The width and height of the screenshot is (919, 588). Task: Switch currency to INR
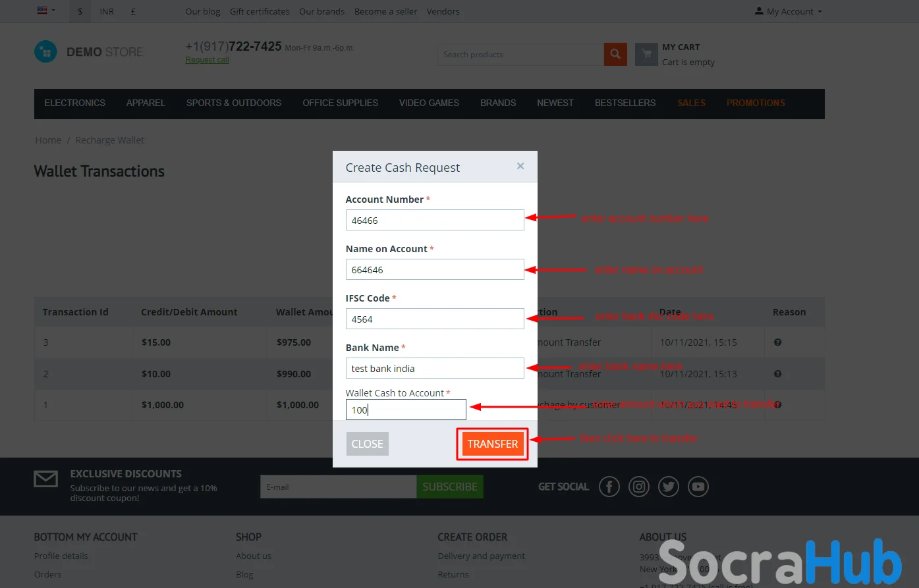click(107, 11)
